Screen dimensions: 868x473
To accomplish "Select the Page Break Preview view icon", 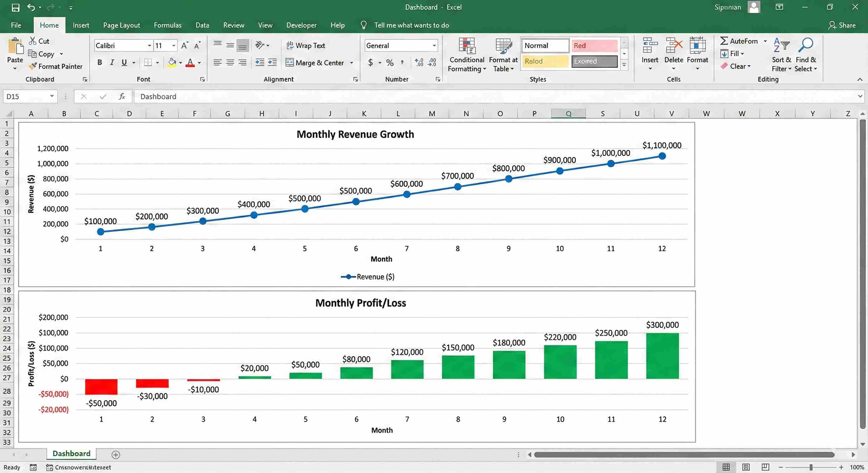I will pos(765,467).
